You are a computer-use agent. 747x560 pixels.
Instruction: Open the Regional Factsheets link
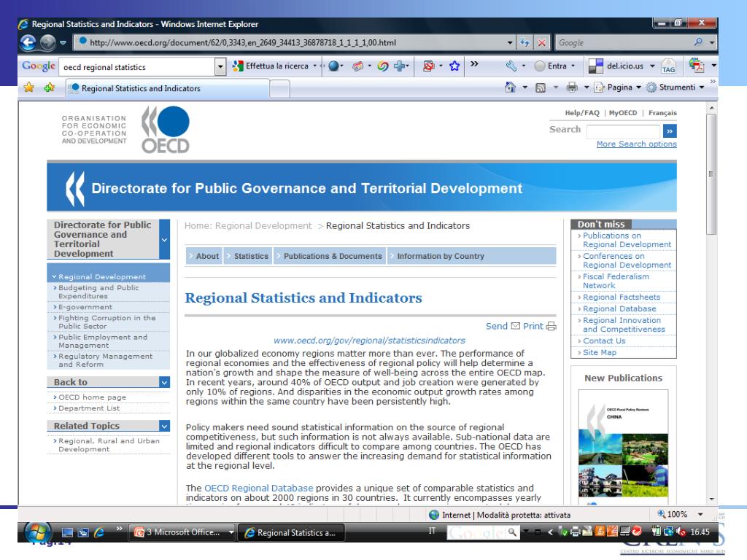(x=622, y=297)
